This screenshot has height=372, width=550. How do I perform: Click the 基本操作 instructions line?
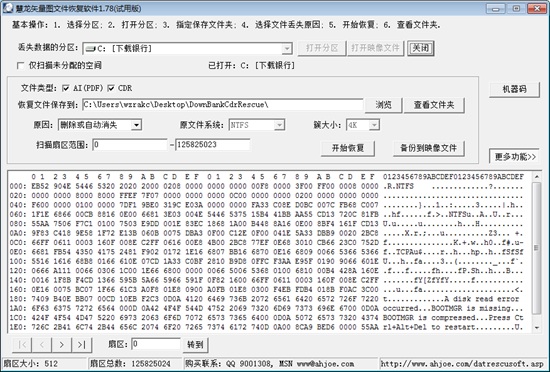(x=226, y=25)
